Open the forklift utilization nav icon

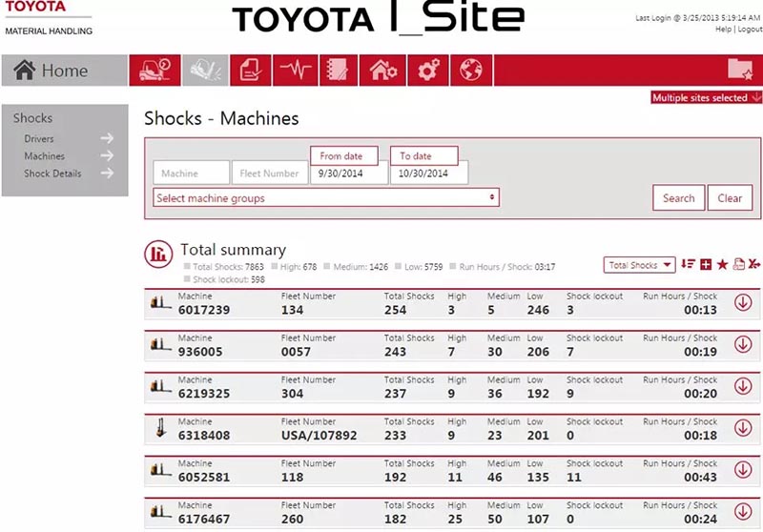tap(155, 71)
